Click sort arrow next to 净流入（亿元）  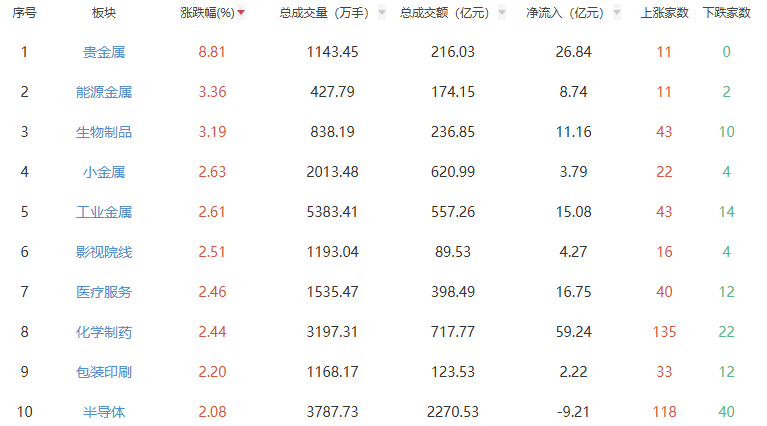[616, 13]
